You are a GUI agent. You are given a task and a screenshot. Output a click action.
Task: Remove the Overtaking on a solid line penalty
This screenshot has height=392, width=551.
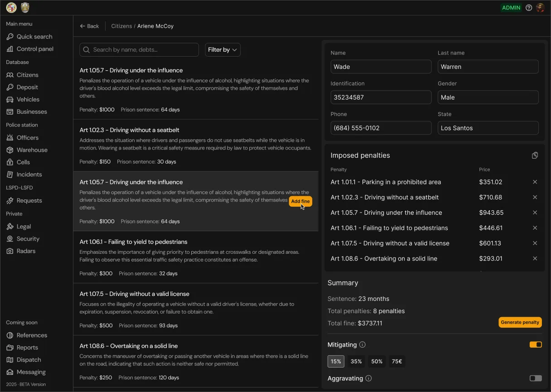tap(535, 259)
